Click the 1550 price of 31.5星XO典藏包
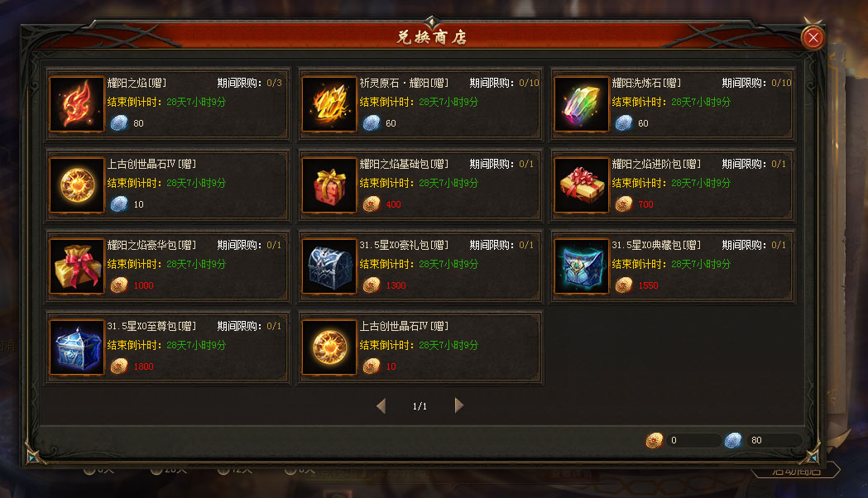The height and width of the screenshot is (498, 868). (x=648, y=285)
